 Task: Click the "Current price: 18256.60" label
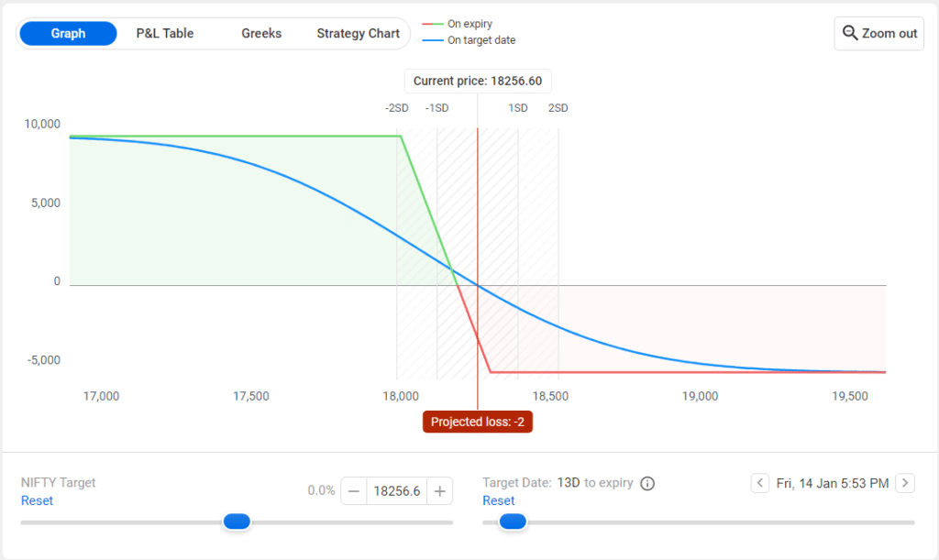tap(477, 81)
